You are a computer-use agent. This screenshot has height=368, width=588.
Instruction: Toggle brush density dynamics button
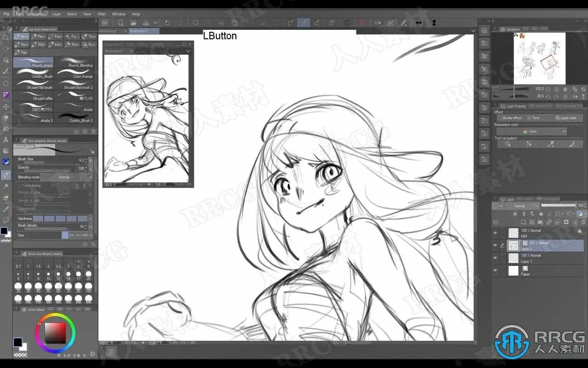pyautogui.click(x=90, y=227)
